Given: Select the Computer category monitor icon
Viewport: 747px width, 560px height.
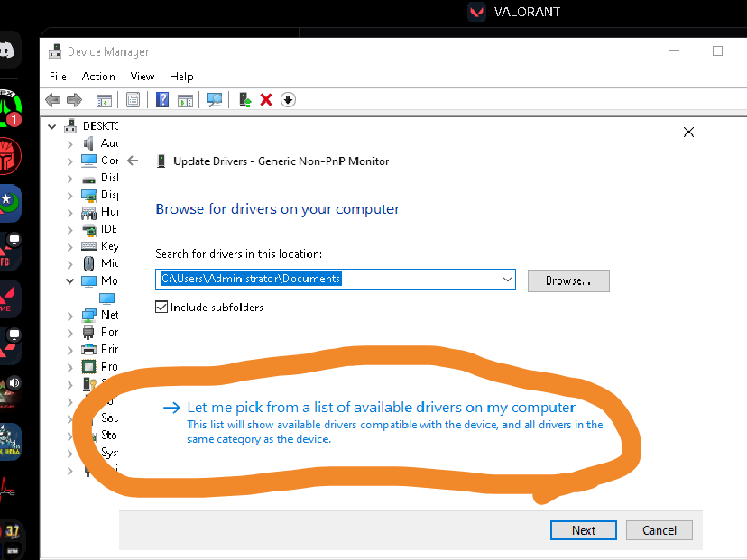Looking at the screenshot, I should (x=88, y=161).
